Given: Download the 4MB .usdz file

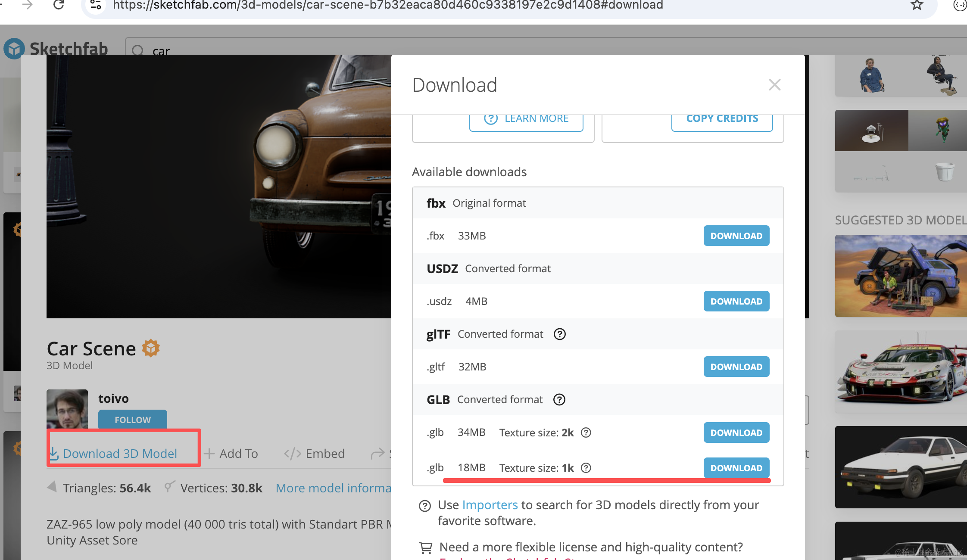Looking at the screenshot, I should coord(736,301).
